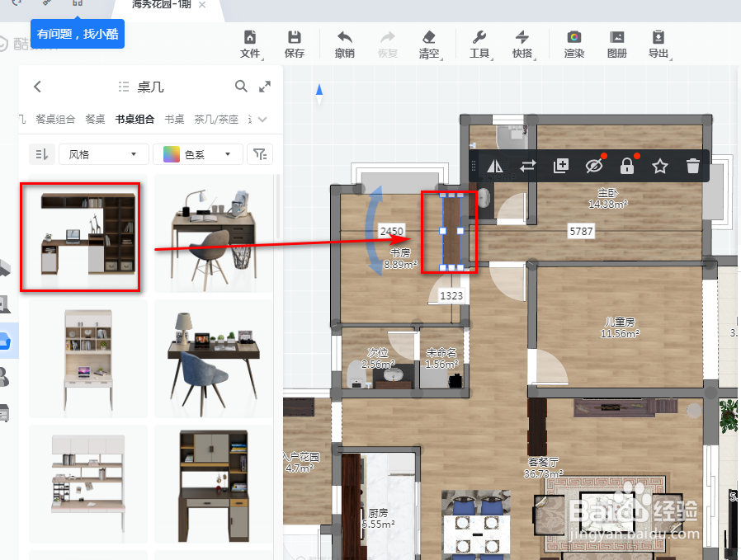The width and height of the screenshot is (741, 560).
Task: Open the 清空 clear tool
Action: pyautogui.click(x=429, y=45)
